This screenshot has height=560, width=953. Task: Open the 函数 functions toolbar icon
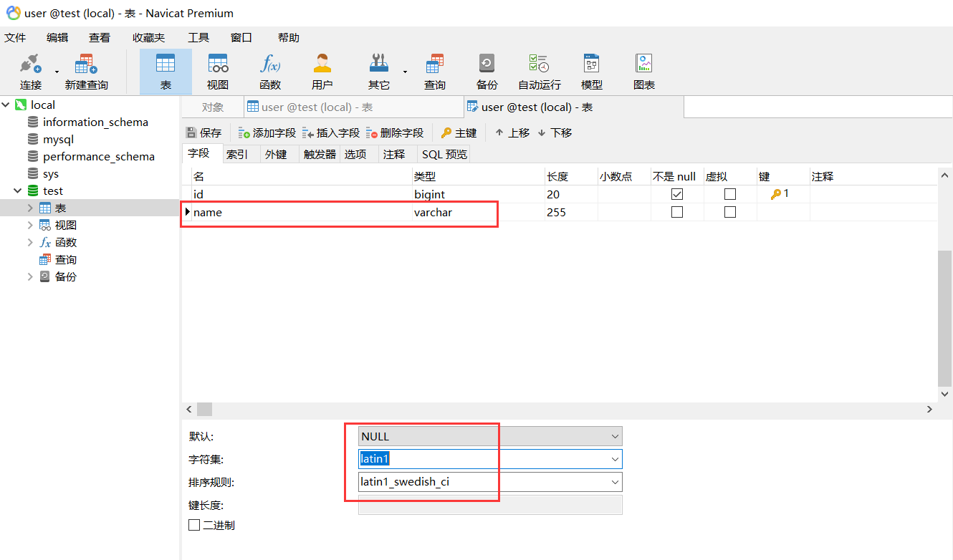click(x=270, y=72)
